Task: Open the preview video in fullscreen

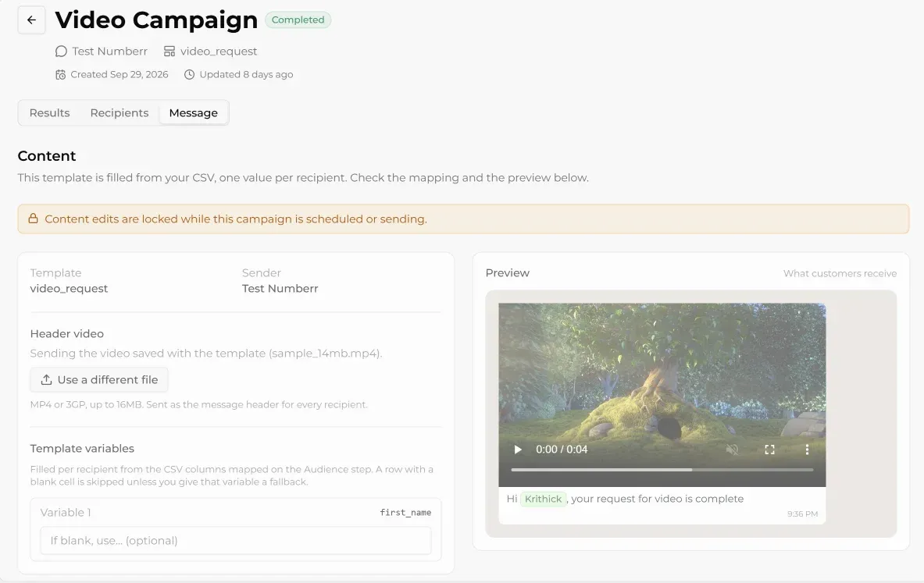Action: point(769,450)
